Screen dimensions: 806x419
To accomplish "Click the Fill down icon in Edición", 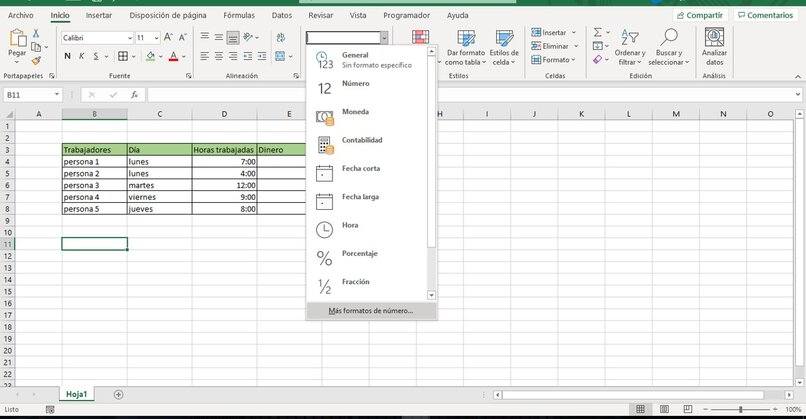I will 597,46.
